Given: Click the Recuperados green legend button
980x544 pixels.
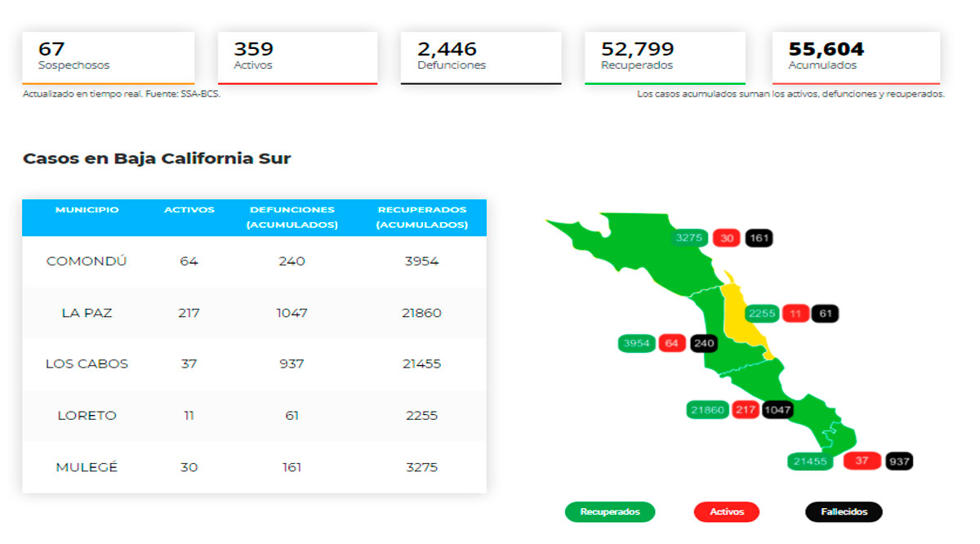Looking at the screenshot, I should click(x=609, y=512).
